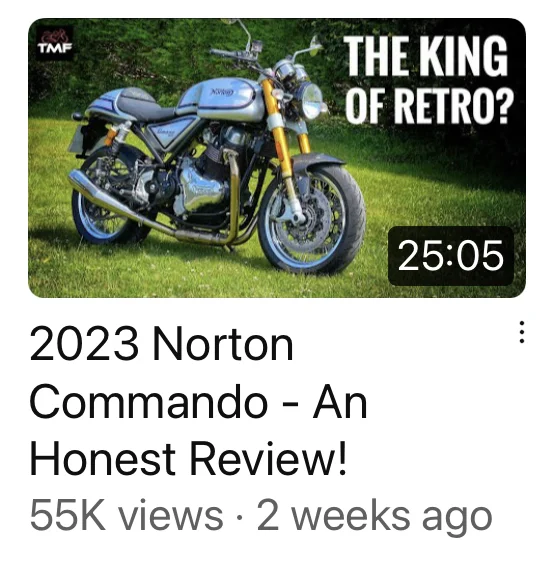Click the TMF channel logo on thumbnail

(x=55, y=42)
